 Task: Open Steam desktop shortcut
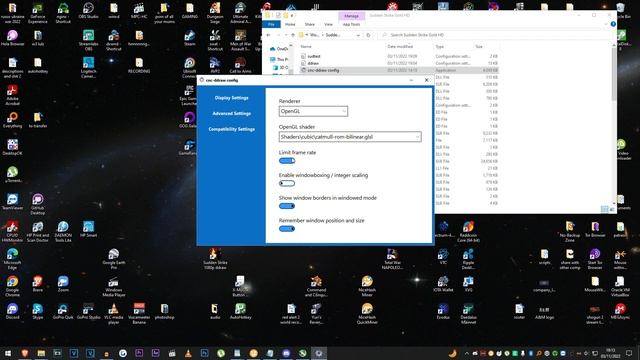189,38
